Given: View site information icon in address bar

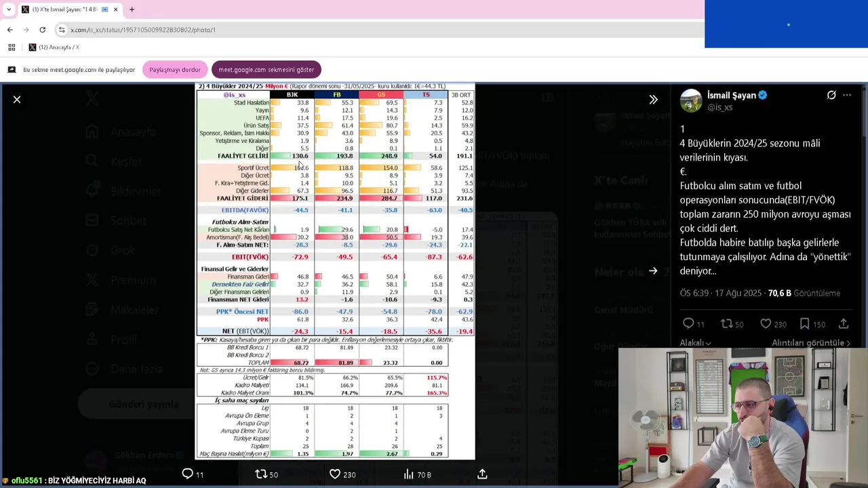Looking at the screenshot, I should (x=62, y=30).
